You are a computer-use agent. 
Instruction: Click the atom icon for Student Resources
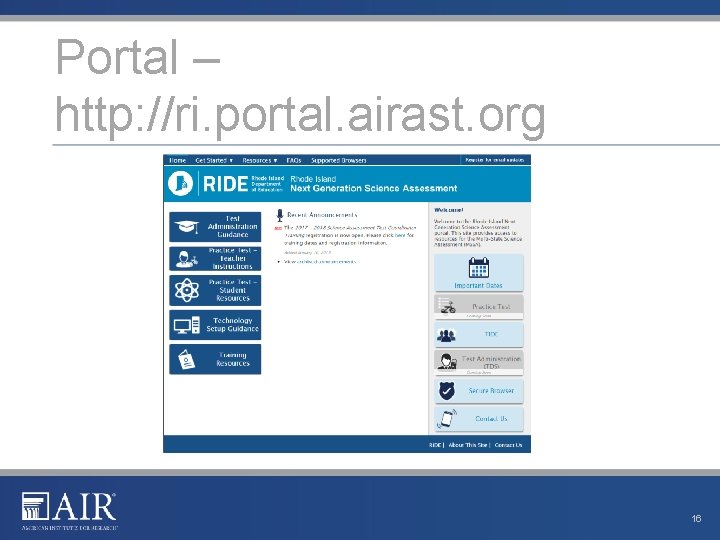[x=186, y=290]
